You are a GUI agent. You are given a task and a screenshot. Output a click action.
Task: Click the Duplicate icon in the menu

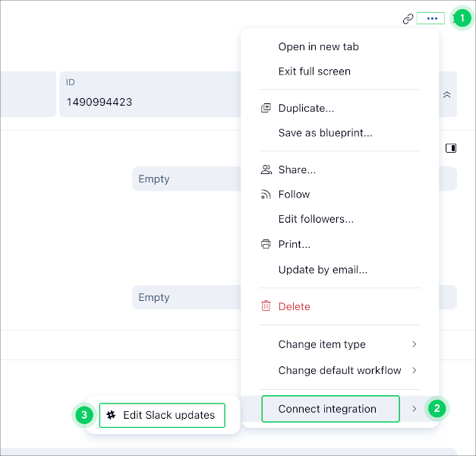tap(266, 108)
